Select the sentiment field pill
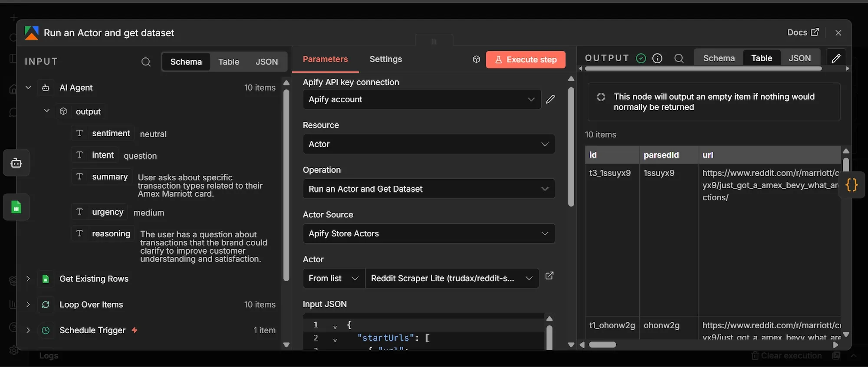This screenshot has width=868, height=367. click(x=103, y=133)
